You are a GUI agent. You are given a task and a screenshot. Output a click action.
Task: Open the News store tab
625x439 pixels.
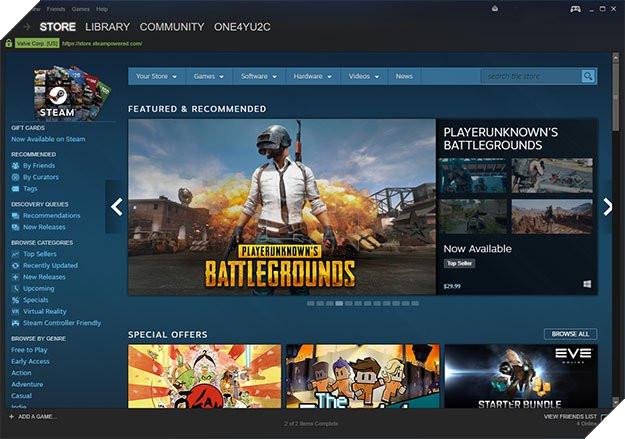click(x=404, y=76)
